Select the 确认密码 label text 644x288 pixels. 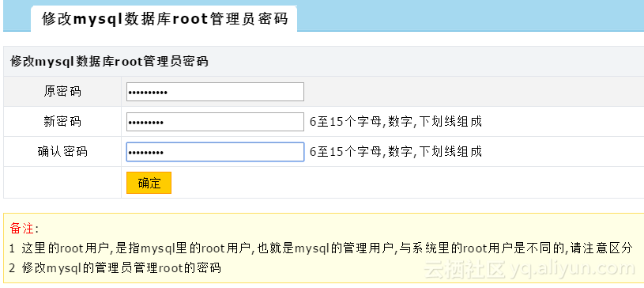pos(62,151)
